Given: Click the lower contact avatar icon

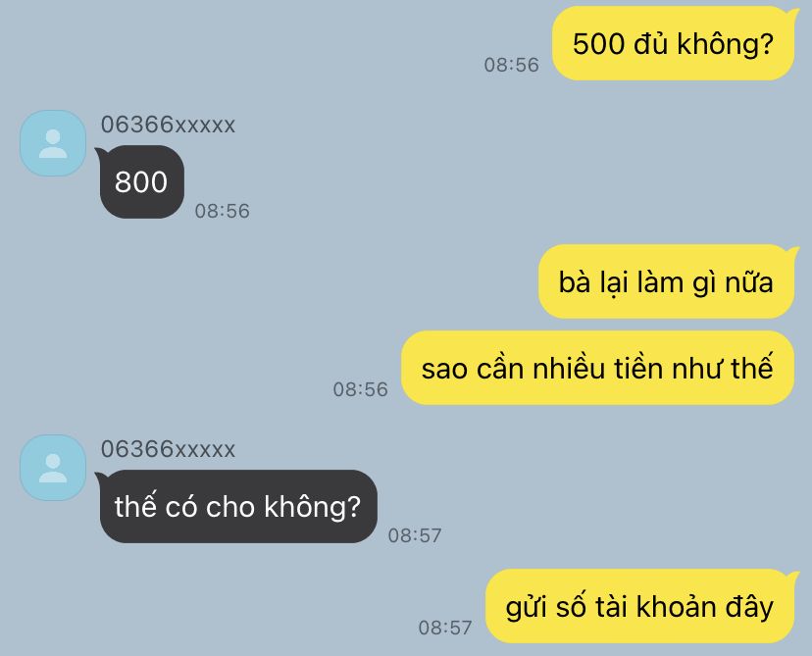Looking at the screenshot, I should pyautogui.click(x=53, y=468).
